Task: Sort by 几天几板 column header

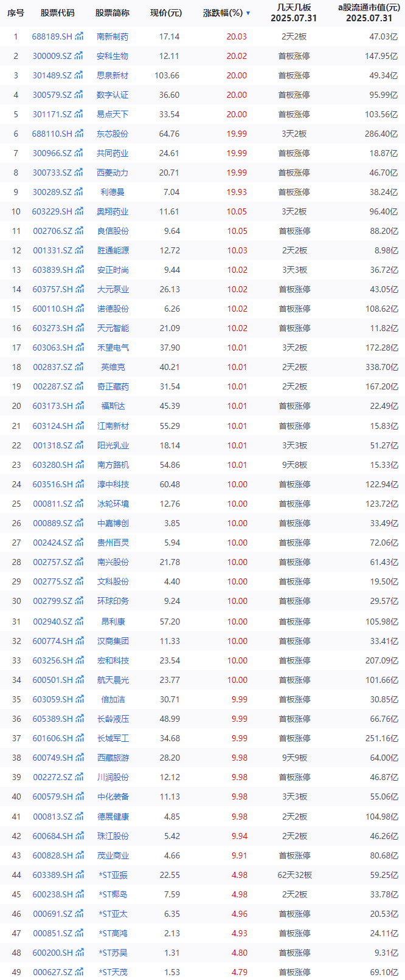Action: pos(294,13)
